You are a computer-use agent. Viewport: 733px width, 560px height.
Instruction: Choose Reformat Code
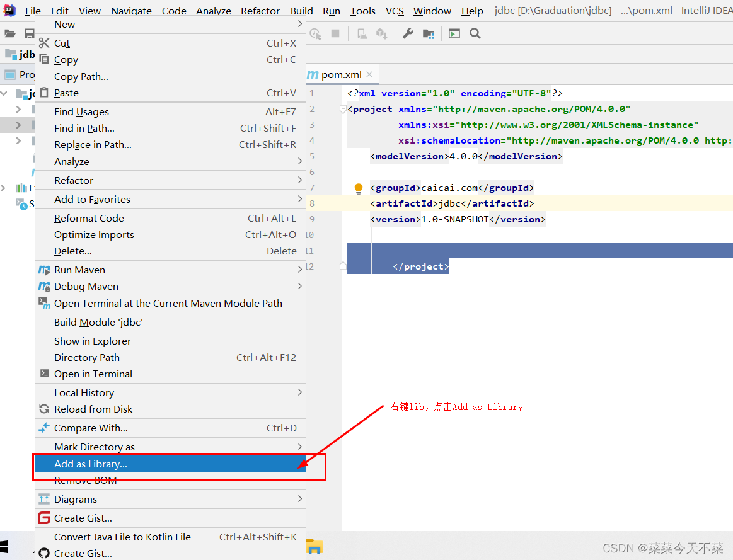pyautogui.click(x=171, y=218)
